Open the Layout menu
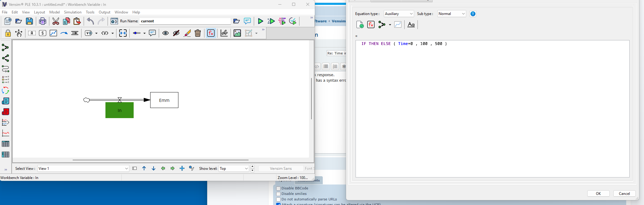644x205 pixels. coord(40,12)
